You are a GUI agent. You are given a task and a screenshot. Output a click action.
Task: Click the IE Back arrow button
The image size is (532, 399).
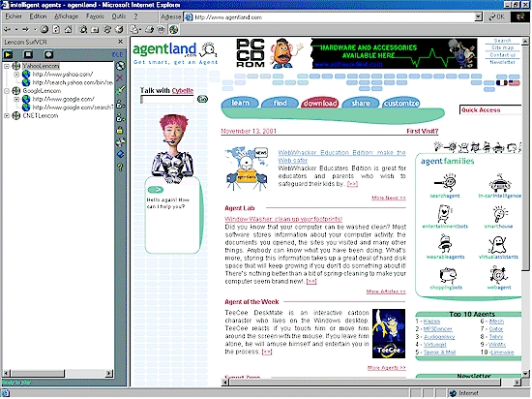[7, 30]
